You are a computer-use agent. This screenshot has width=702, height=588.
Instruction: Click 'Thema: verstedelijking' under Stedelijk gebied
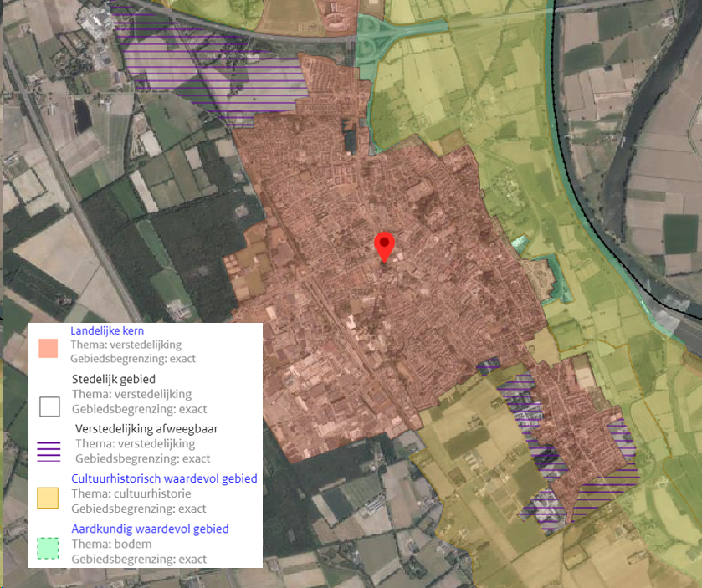(131, 394)
